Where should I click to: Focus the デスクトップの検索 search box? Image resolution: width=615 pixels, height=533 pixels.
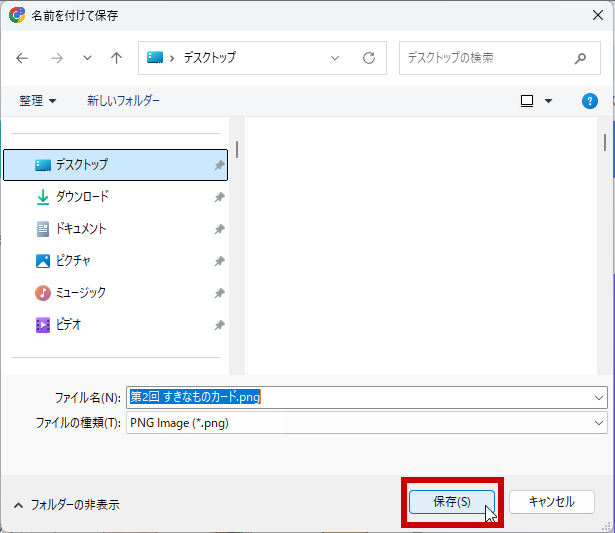tap(499, 58)
